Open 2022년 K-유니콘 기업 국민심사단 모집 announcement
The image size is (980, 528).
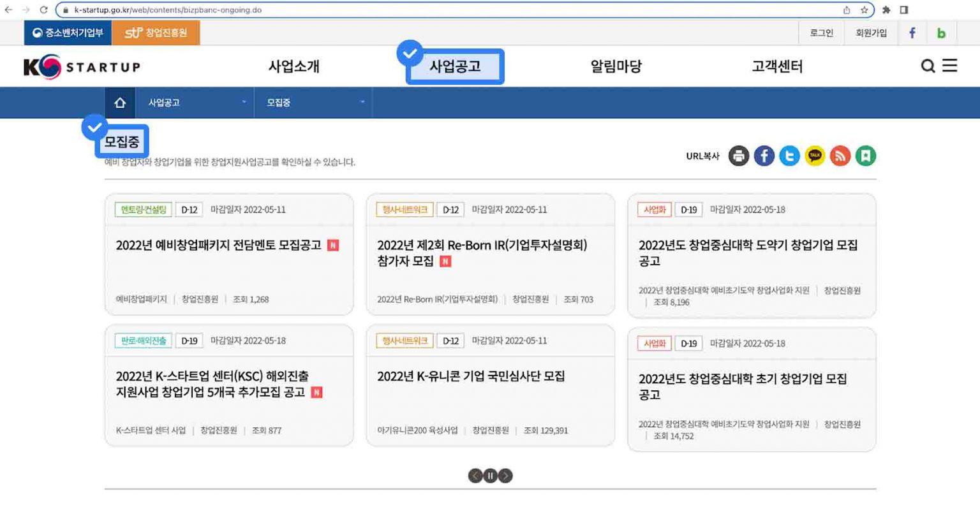click(471, 376)
